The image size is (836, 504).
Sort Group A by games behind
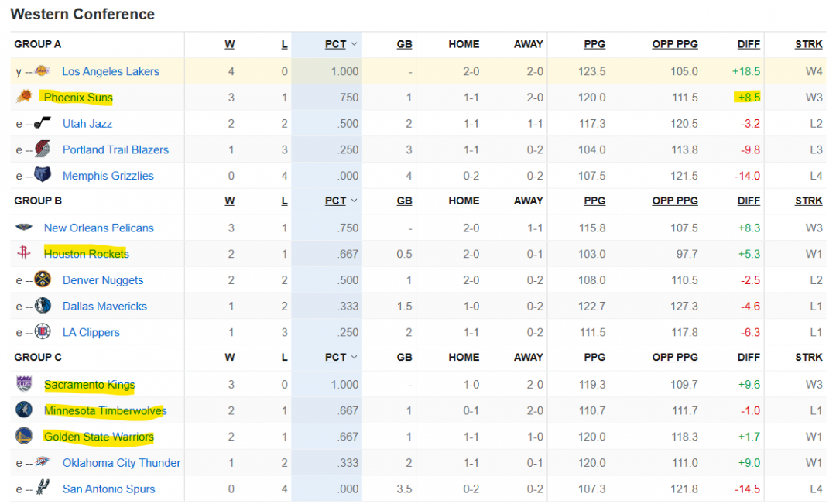click(x=405, y=45)
